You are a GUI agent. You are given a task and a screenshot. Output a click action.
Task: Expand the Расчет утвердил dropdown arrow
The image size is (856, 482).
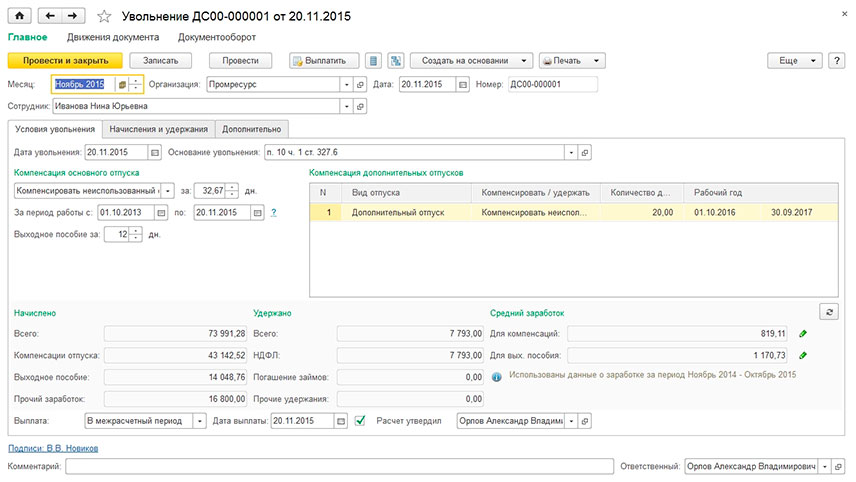point(571,421)
